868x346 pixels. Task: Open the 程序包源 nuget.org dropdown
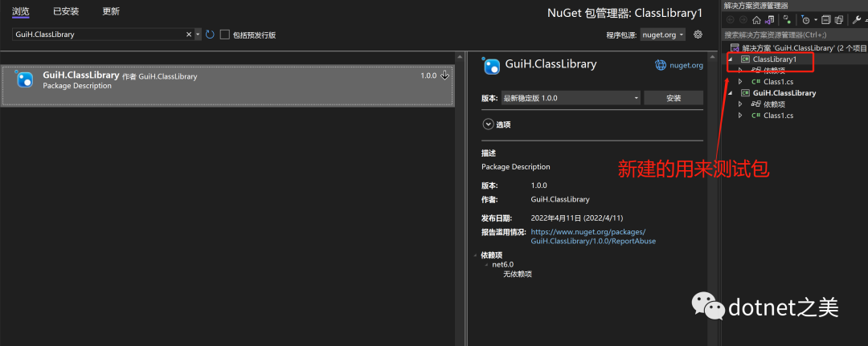coord(662,35)
